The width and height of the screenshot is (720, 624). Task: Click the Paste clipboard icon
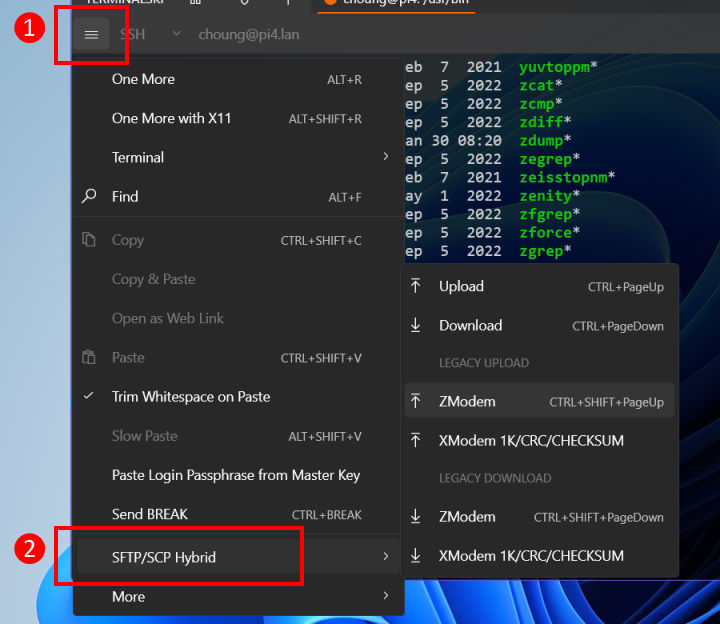coord(89,357)
